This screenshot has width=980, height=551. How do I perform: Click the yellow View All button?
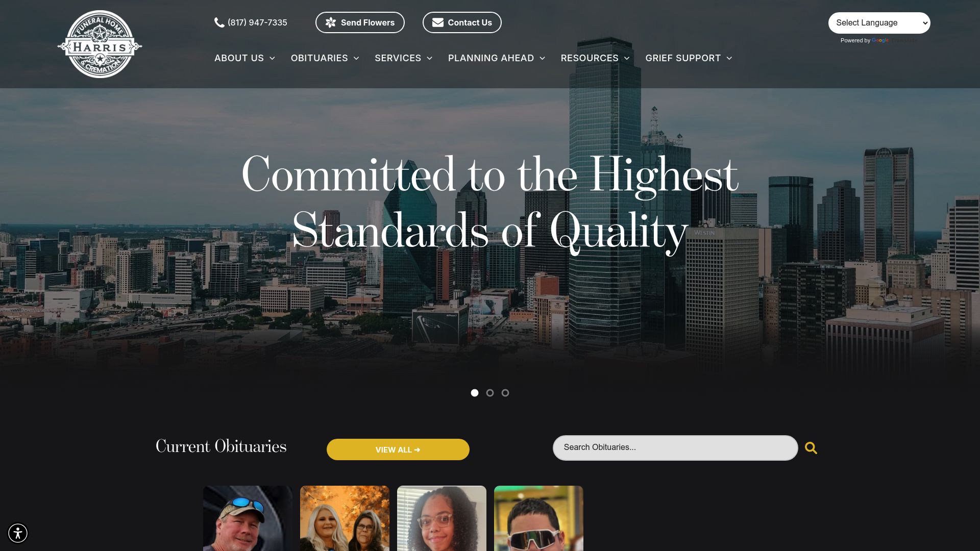pyautogui.click(x=398, y=449)
